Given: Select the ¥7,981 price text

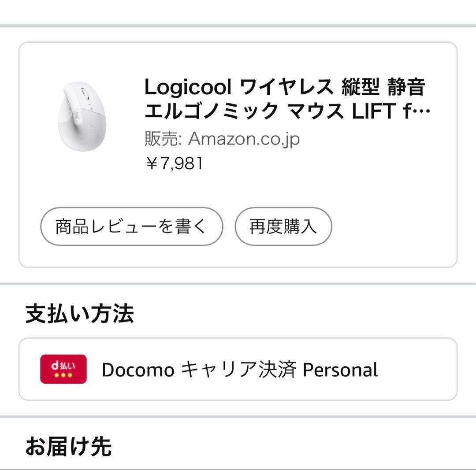Looking at the screenshot, I should 174,163.
